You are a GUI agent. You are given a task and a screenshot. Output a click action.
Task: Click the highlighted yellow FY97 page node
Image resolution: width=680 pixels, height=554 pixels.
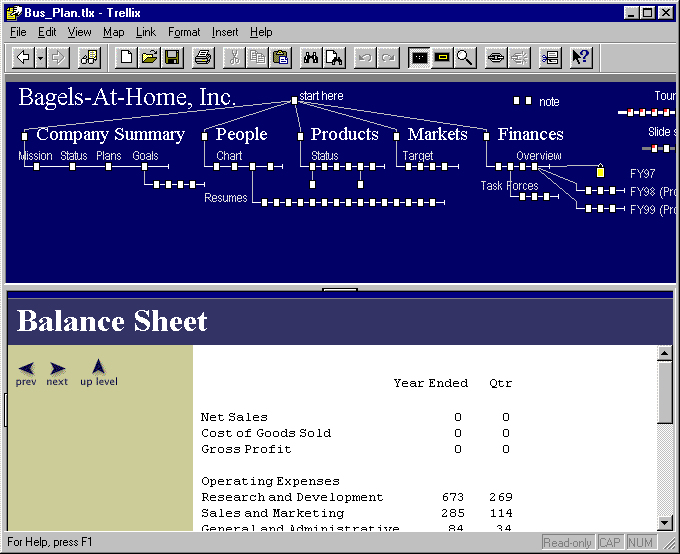(x=600, y=172)
